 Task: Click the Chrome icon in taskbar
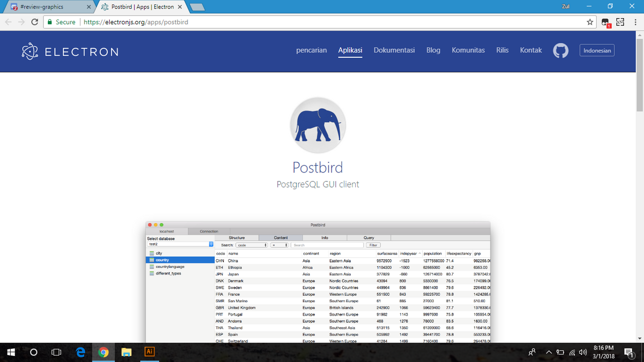coord(104,352)
